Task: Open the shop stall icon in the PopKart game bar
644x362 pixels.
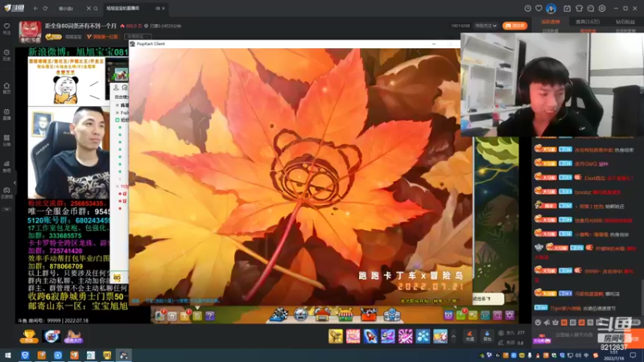Action: 345,315
